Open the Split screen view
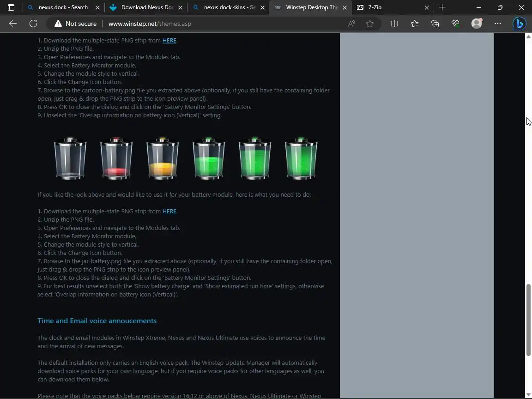The image size is (532, 399). tap(394, 24)
